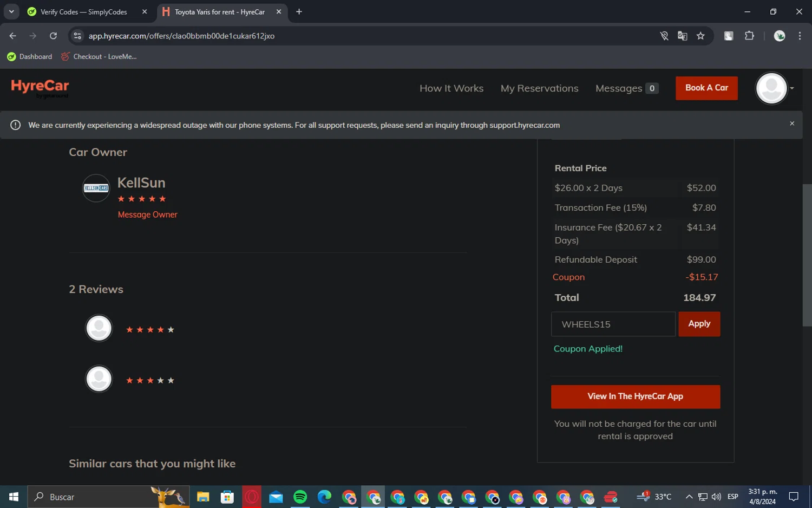Viewport: 812px width, 508px height.
Task: Click the four-star reviewer's avatar
Action: tap(99, 328)
